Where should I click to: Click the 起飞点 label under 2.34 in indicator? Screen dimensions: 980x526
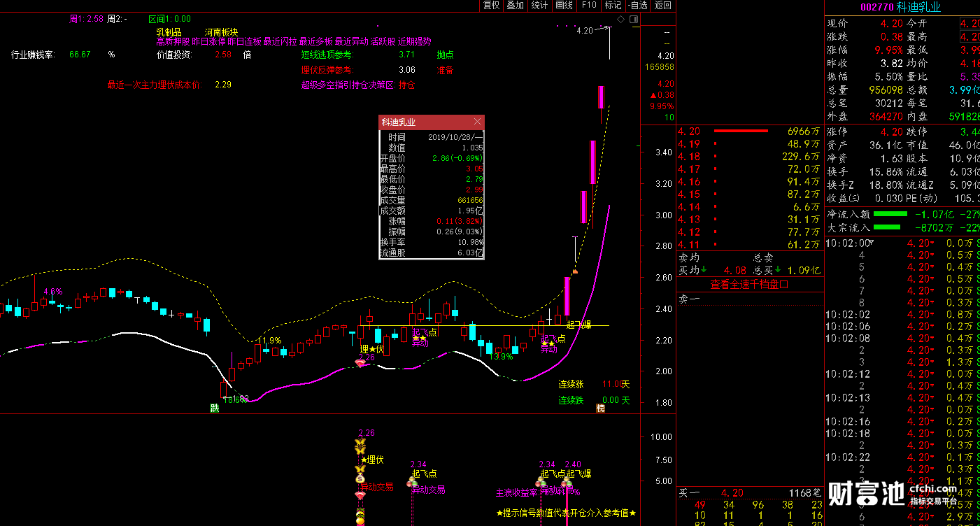[424, 474]
